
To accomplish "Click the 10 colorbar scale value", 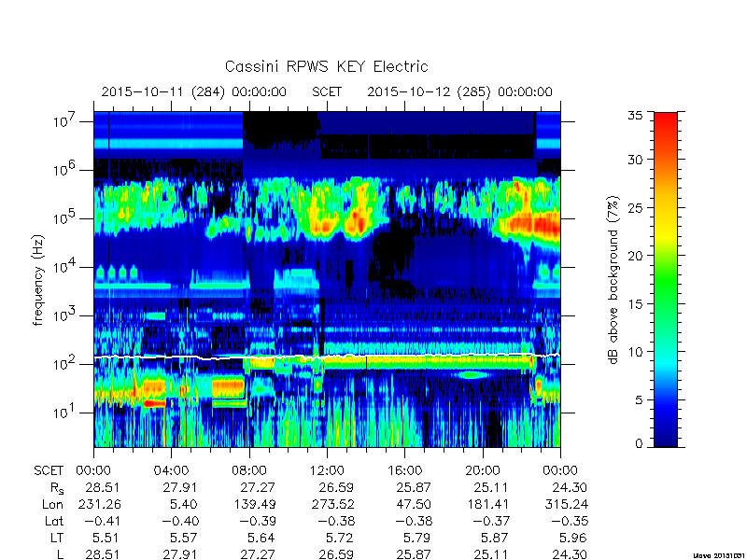I will point(635,352).
